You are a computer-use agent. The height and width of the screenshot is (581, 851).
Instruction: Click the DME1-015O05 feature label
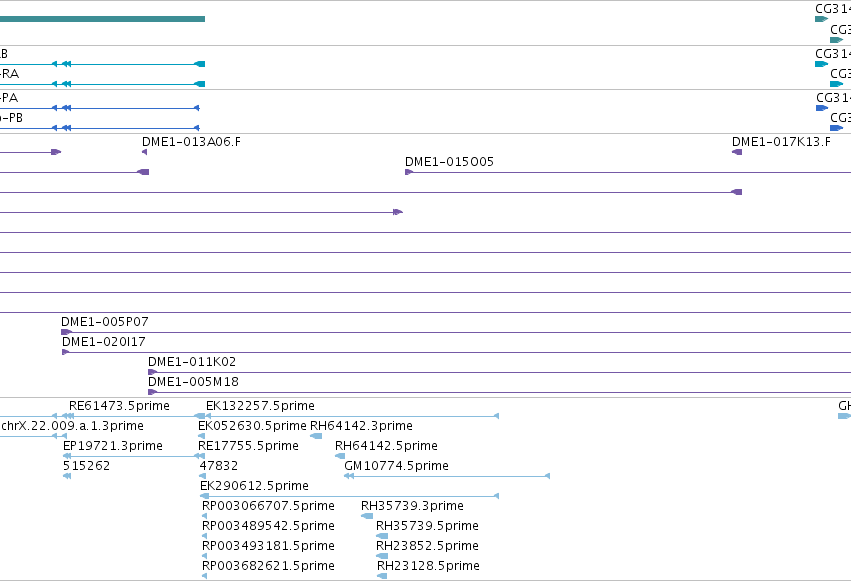449,162
